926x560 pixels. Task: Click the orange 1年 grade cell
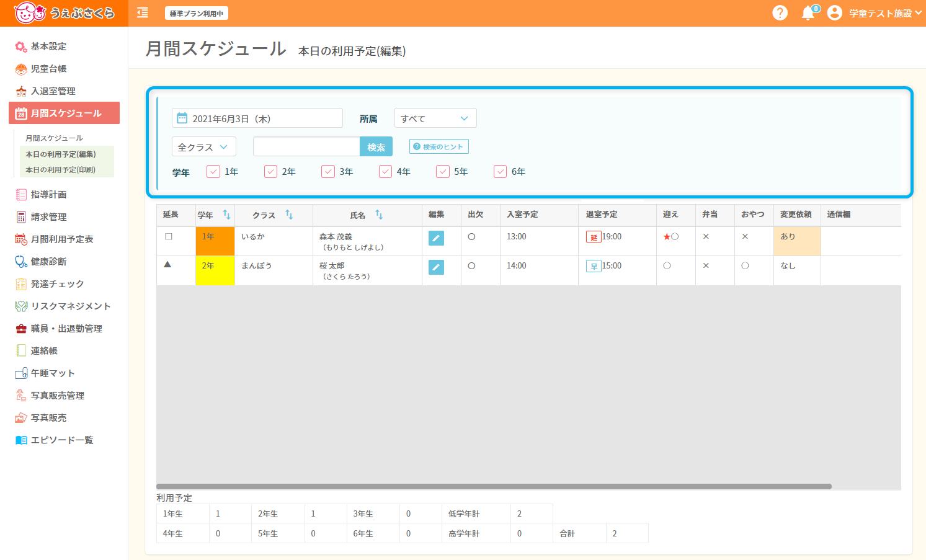(215, 241)
